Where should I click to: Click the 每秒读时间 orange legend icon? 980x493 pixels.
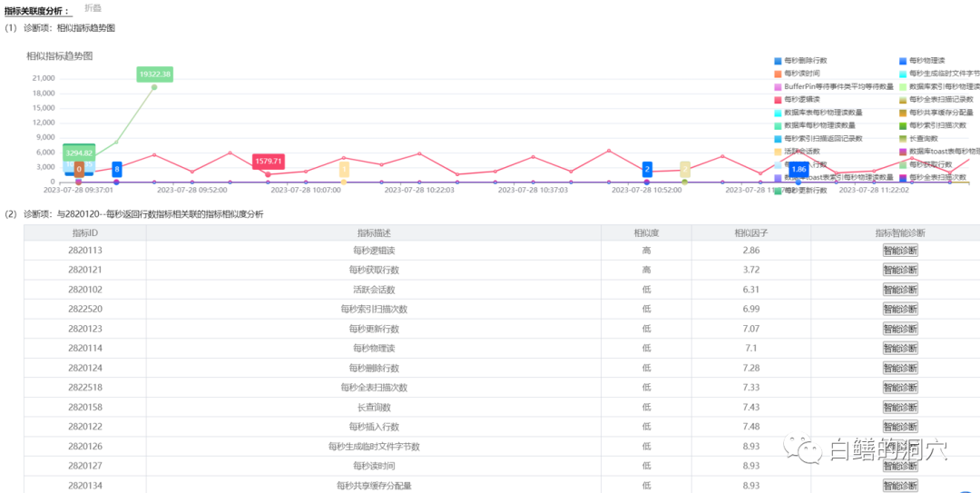(778, 74)
